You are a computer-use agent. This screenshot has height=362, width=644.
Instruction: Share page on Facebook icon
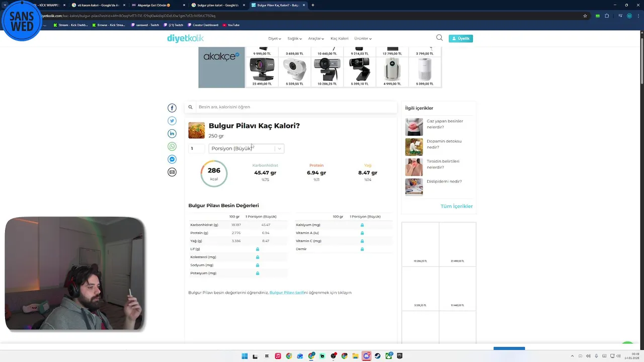tap(172, 108)
